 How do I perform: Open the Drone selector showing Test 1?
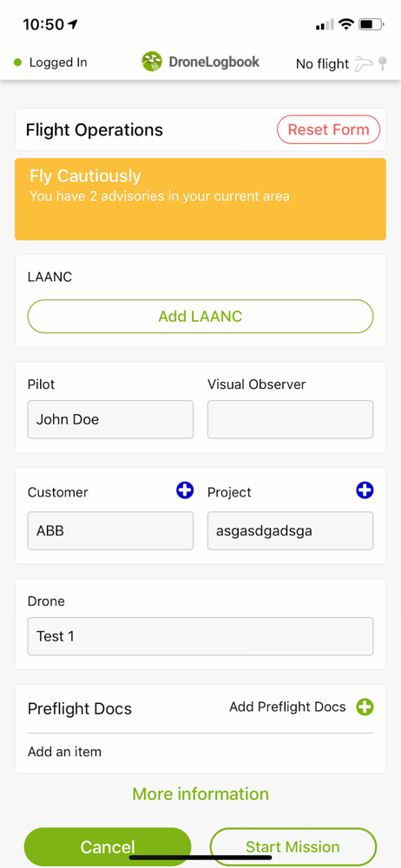click(x=200, y=636)
